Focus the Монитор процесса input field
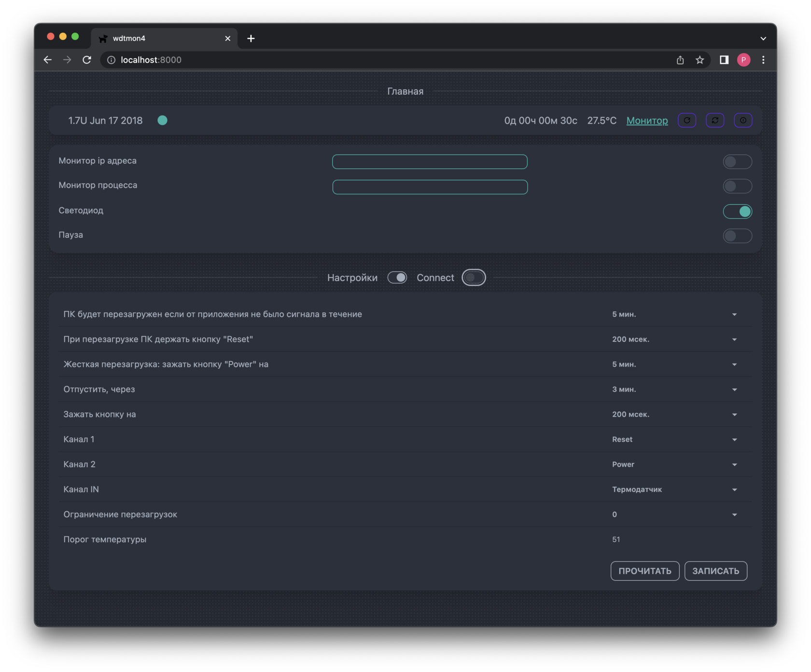Screen dimensions: 811x672 430,187
